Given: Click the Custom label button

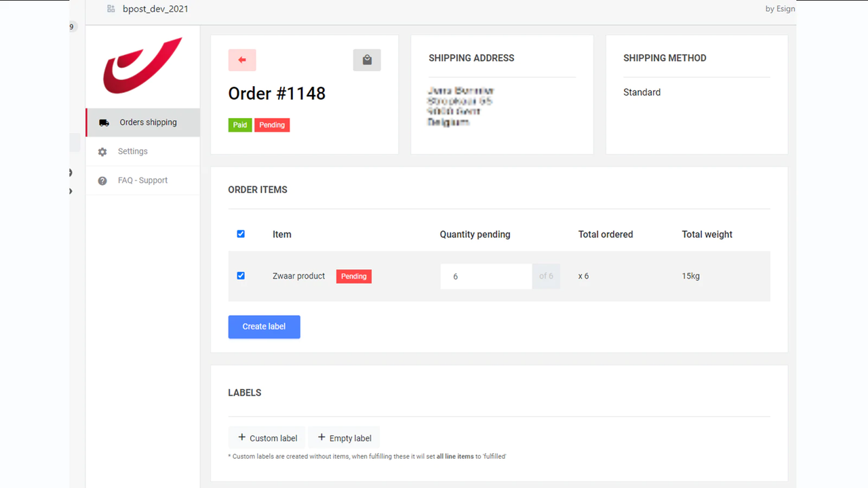Looking at the screenshot, I should (x=267, y=438).
